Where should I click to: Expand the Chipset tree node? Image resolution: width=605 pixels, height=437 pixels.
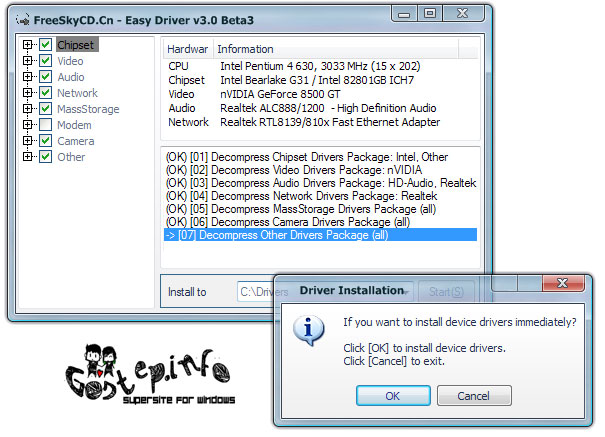click(27, 45)
